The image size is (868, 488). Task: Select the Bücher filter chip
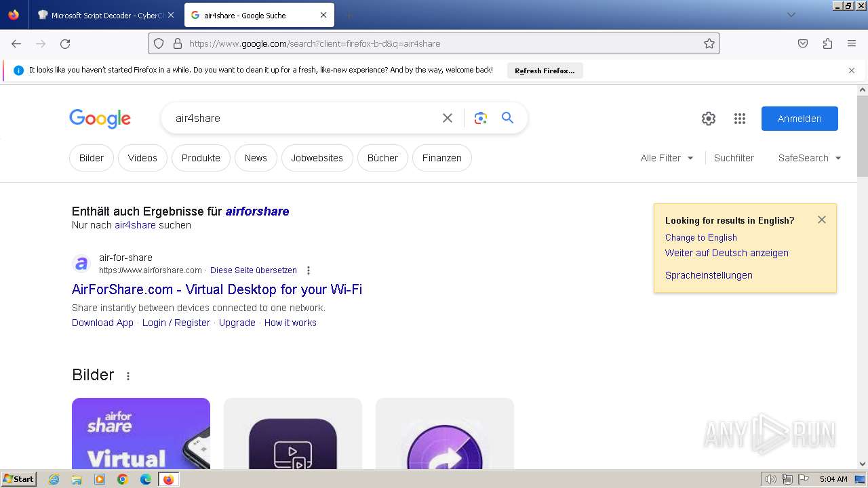tap(382, 158)
